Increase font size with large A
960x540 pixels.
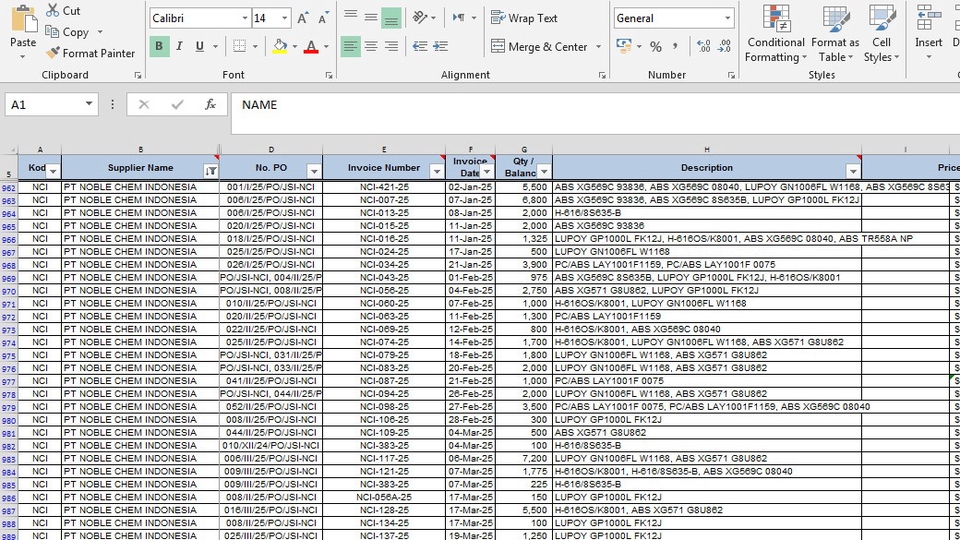click(302, 18)
